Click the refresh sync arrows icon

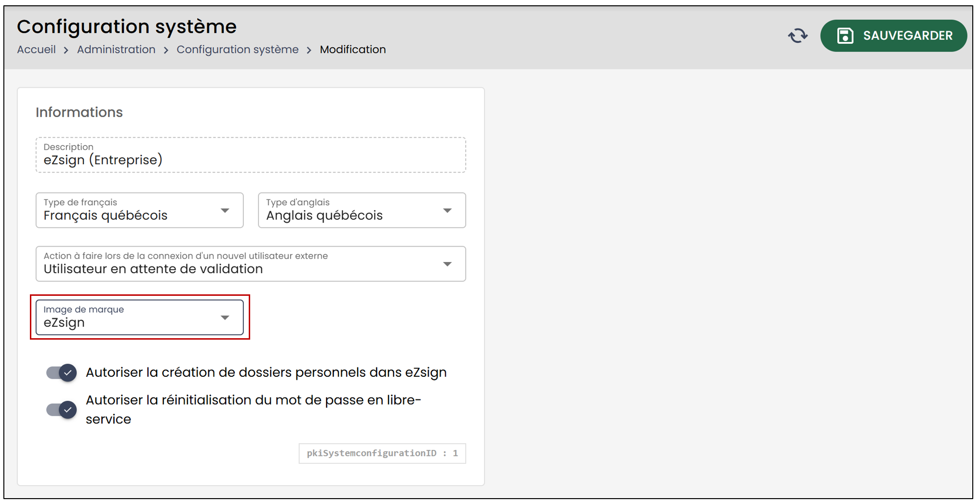click(x=798, y=36)
